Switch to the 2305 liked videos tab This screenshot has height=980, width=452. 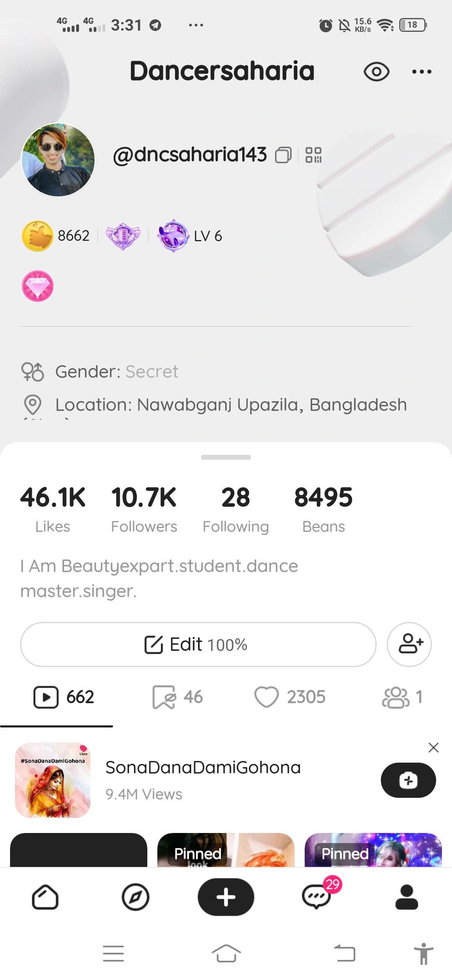[x=290, y=697]
